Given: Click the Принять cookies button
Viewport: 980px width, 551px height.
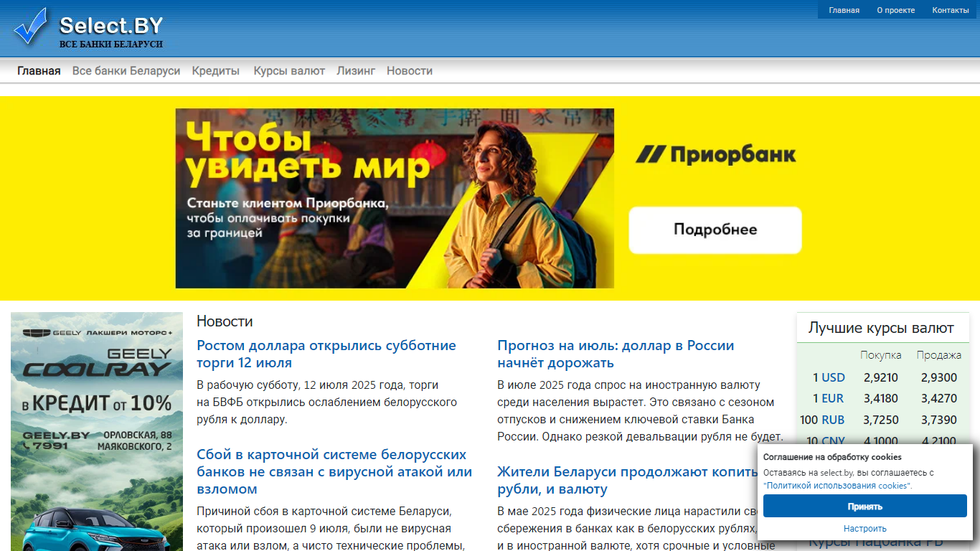Looking at the screenshot, I should 864,507.
